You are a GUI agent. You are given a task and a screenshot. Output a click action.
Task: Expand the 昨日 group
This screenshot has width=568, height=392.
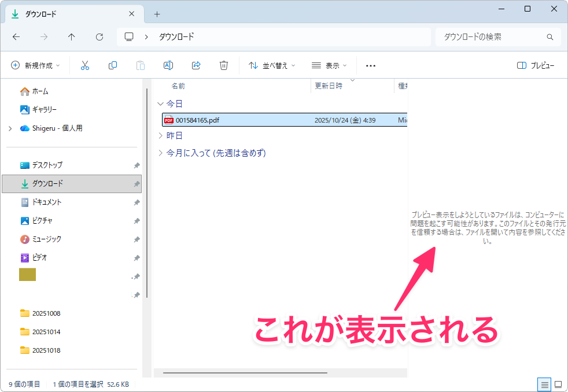pyautogui.click(x=160, y=136)
